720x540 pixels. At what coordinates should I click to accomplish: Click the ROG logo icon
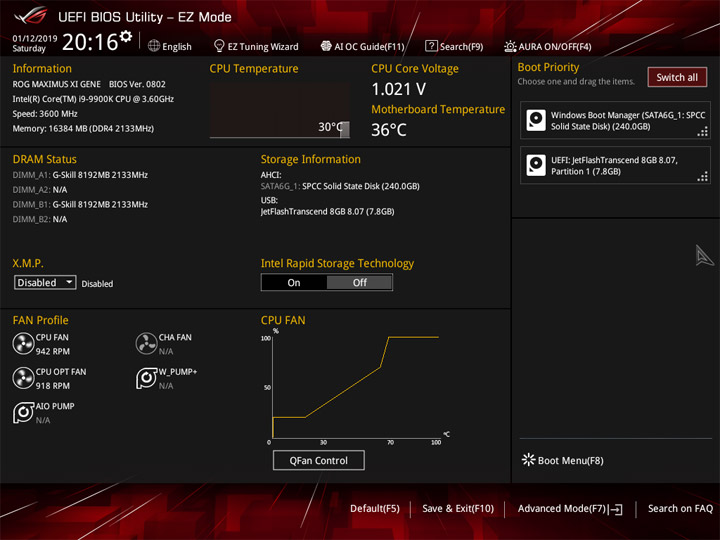(30, 16)
